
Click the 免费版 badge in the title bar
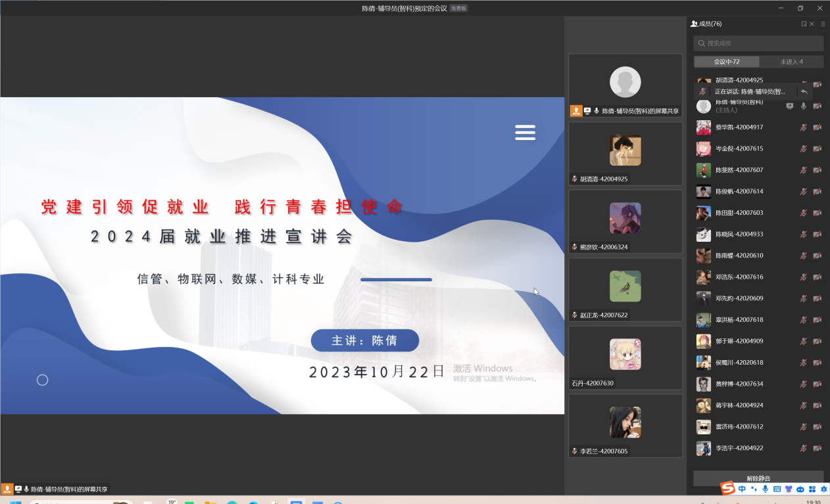(x=458, y=8)
